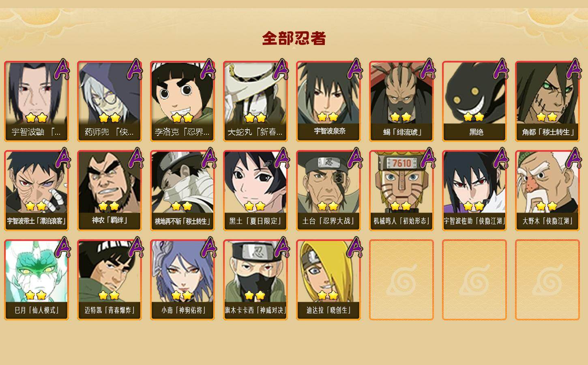Open the 神农「羁绊」 ninja card
588x365 pixels.
(109, 190)
